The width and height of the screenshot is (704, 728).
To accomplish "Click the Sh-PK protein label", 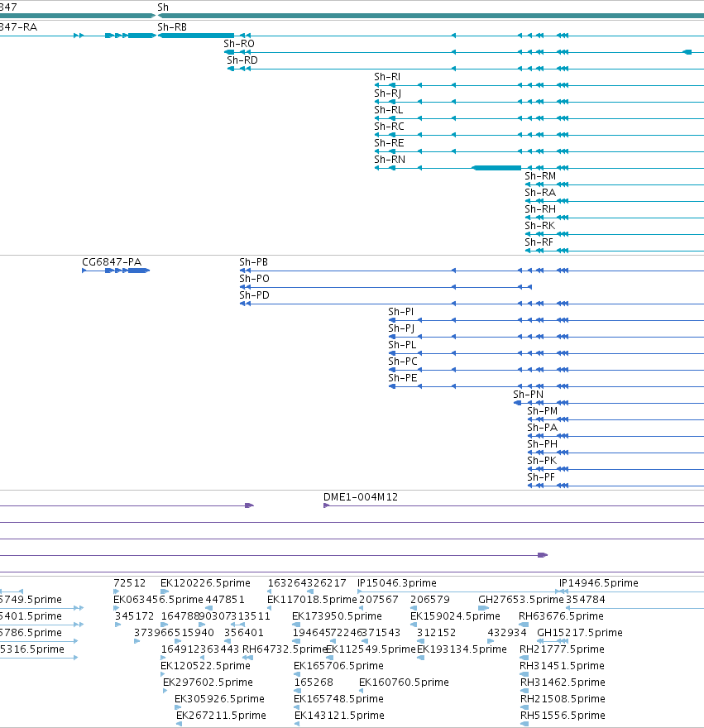I will 542,461.
